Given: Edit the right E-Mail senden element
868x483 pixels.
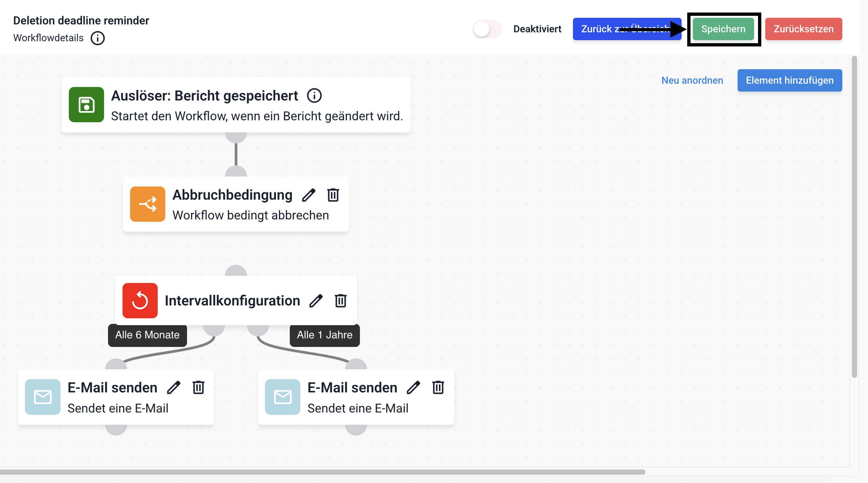Looking at the screenshot, I should pyautogui.click(x=414, y=387).
